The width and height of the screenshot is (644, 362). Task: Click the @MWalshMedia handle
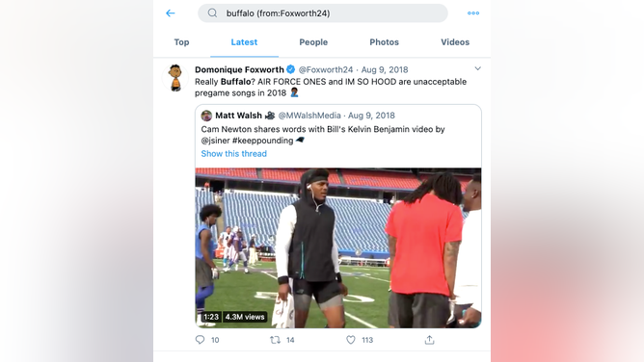click(x=309, y=116)
